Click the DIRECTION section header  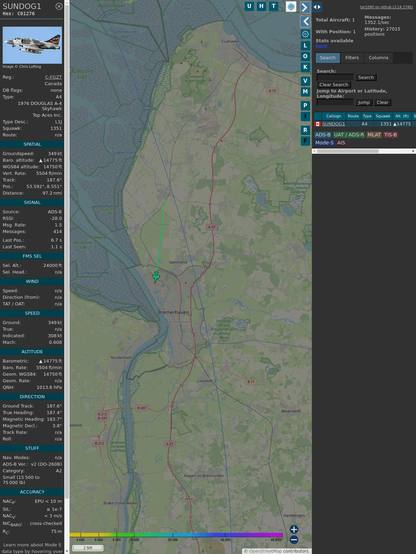pos(32,397)
